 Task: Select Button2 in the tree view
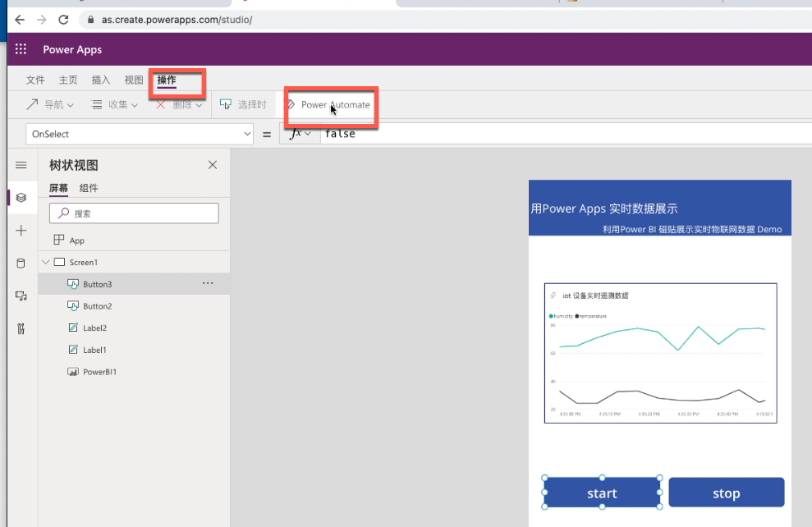134,306
